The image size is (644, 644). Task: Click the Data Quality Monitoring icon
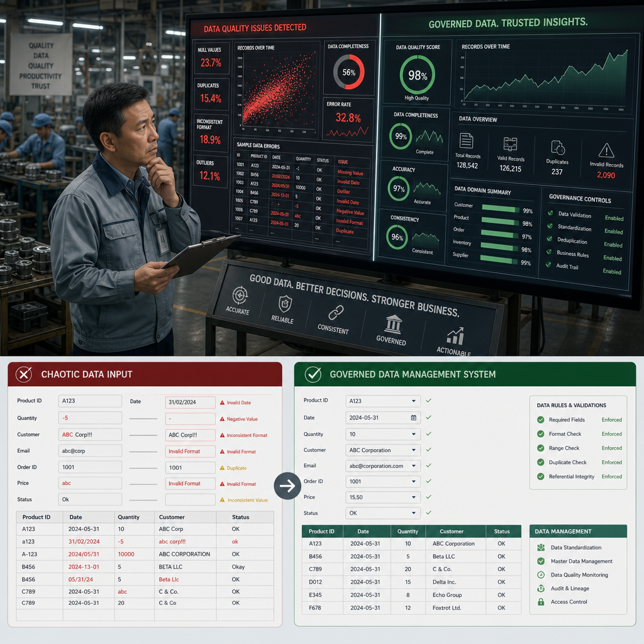click(x=541, y=575)
